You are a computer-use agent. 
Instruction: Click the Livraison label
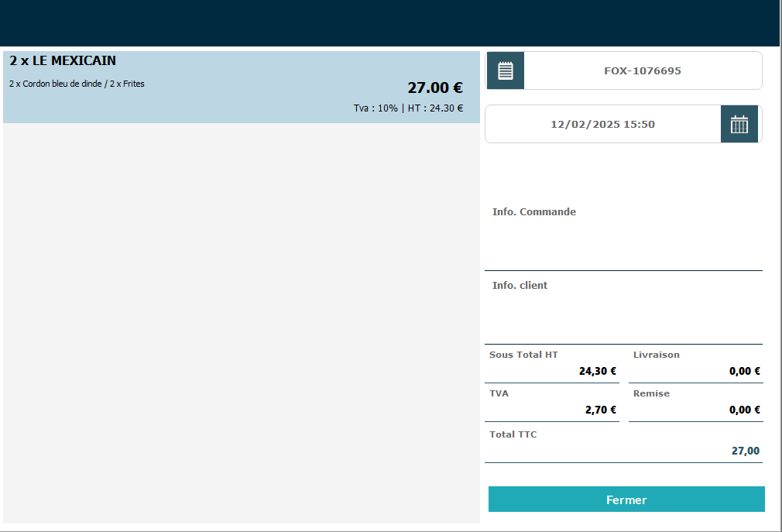(x=656, y=355)
